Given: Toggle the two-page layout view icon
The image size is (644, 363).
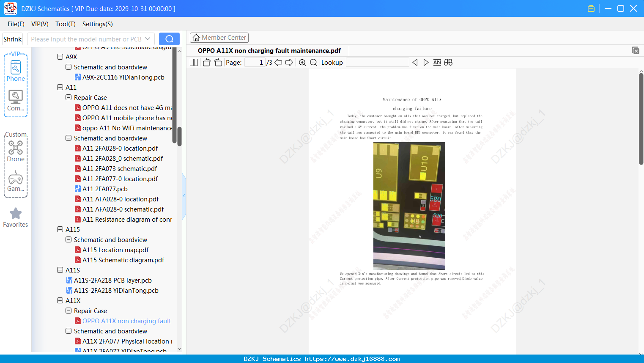Looking at the screenshot, I should pos(194,63).
